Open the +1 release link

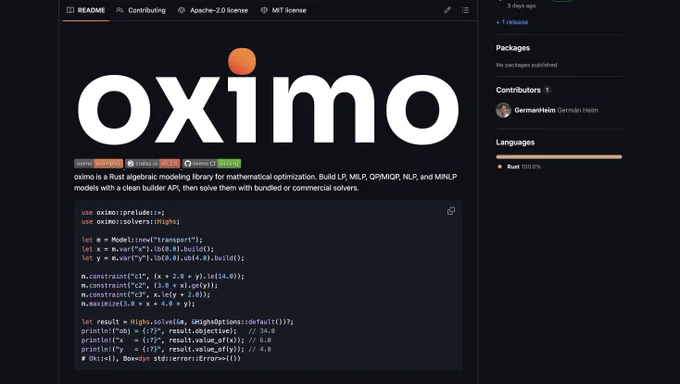coord(512,22)
